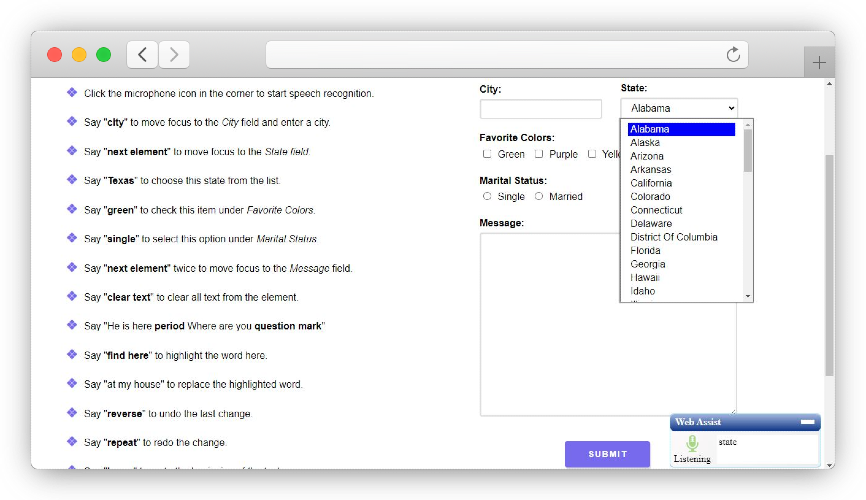866x500 pixels.
Task: Pick Hawaii from the state list
Action: click(681, 278)
